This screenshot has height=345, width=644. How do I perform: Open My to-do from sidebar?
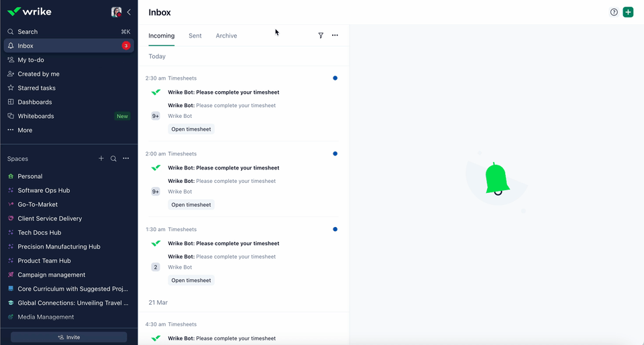point(31,60)
